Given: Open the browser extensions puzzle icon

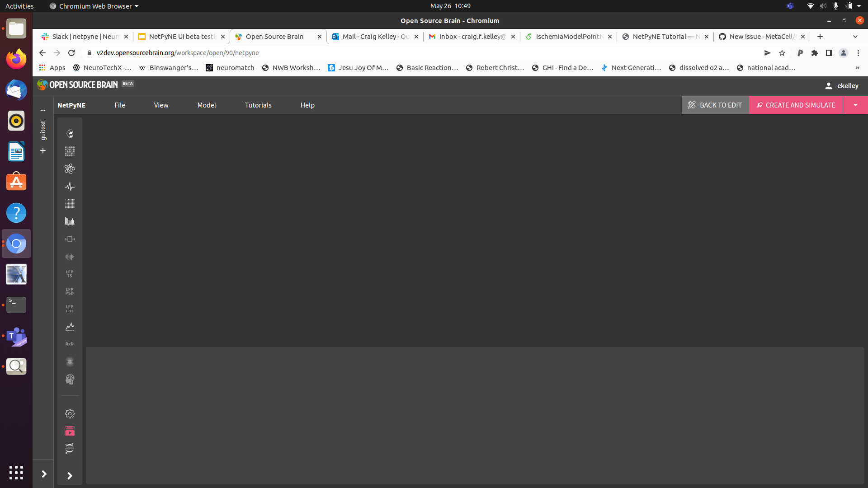Looking at the screenshot, I should pyautogui.click(x=815, y=53).
